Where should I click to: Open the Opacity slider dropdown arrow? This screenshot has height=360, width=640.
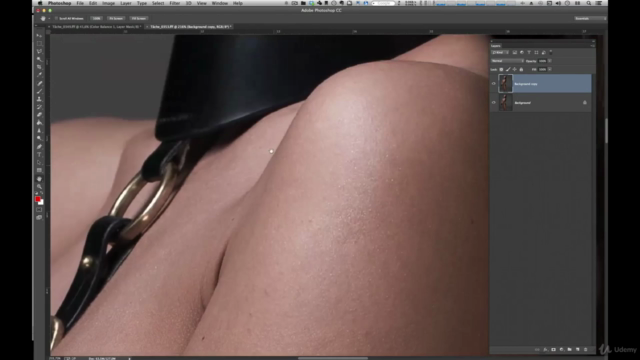tap(550, 61)
